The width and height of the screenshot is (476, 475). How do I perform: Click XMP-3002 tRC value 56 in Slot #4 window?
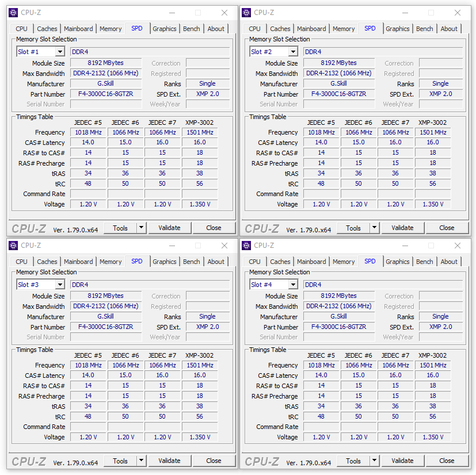pos(433,417)
